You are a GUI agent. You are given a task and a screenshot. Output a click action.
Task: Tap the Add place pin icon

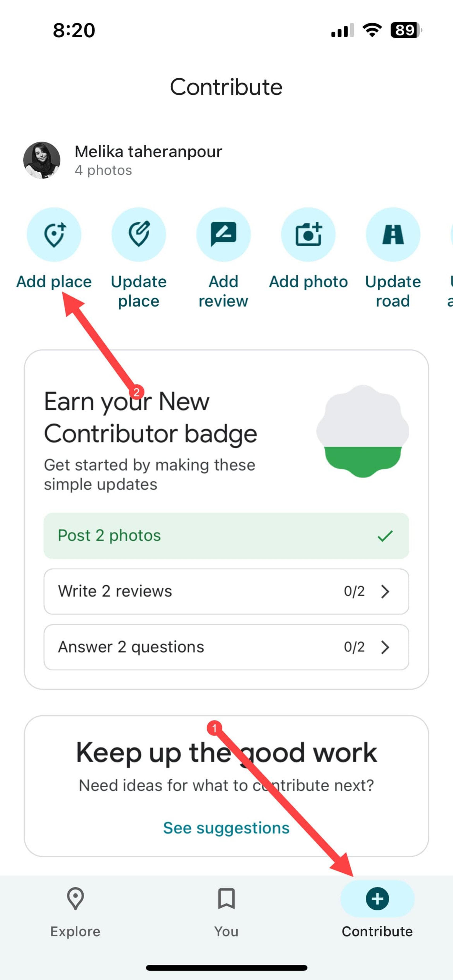pyautogui.click(x=54, y=234)
